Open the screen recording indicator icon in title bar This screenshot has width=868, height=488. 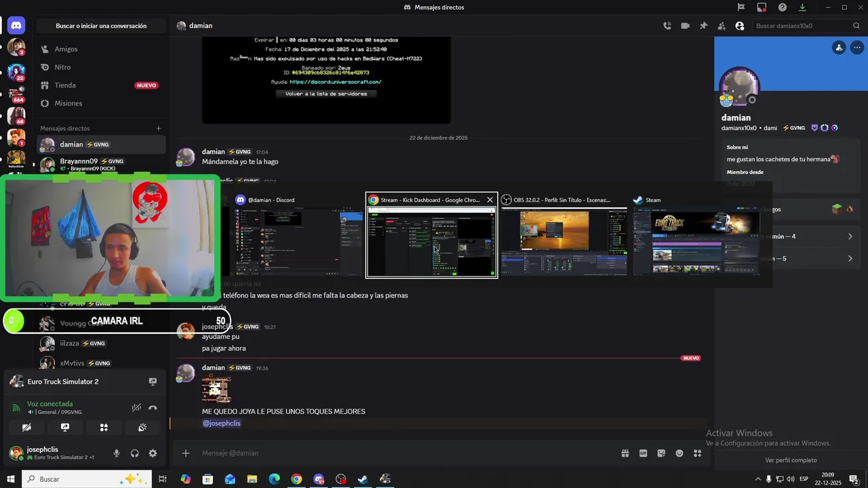pos(762,7)
